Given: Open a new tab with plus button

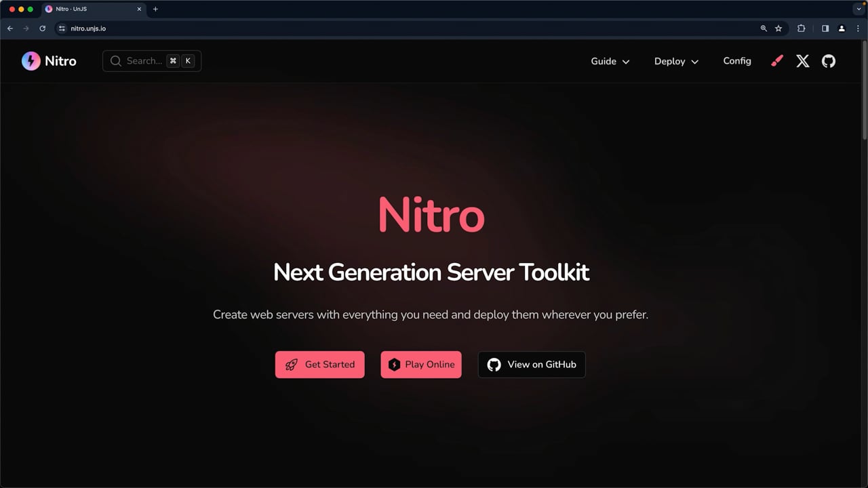Looking at the screenshot, I should click(x=155, y=9).
